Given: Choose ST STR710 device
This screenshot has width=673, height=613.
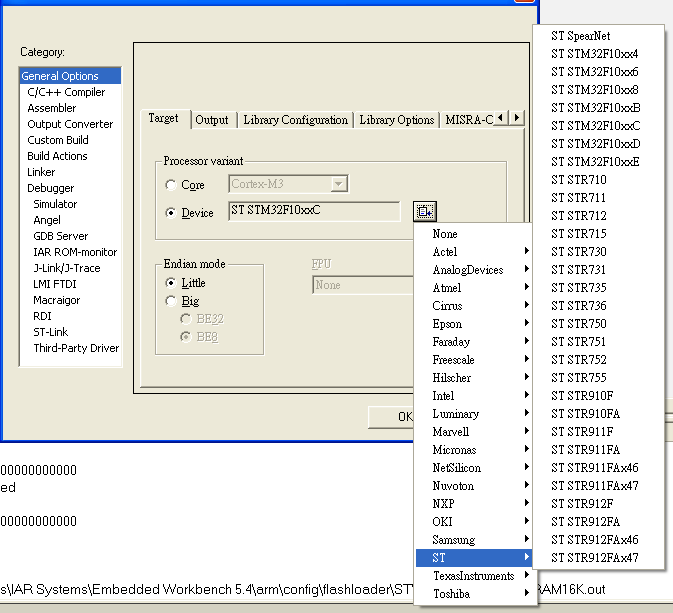Looking at the screenshot, I should tap(598, 180).
